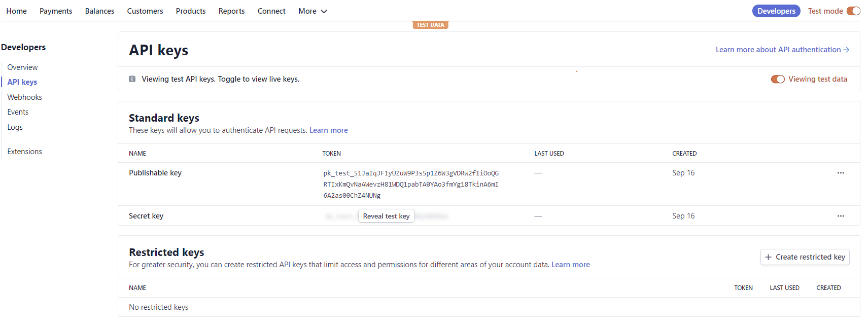Click Test mode label in top bar

pos(825,11)
